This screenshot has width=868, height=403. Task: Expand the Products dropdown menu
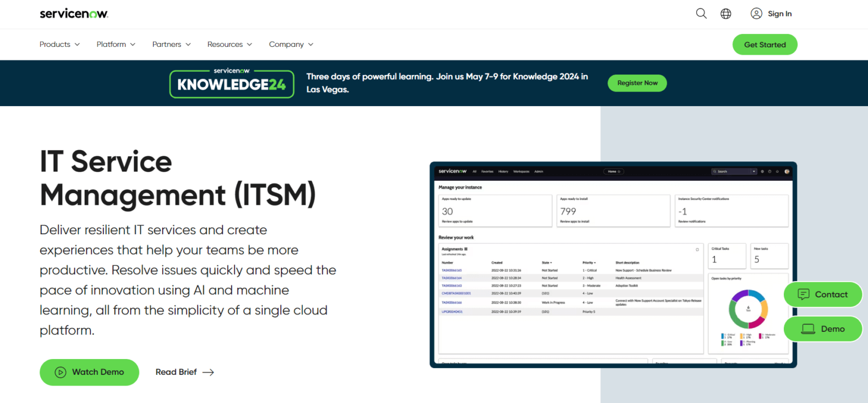pos(59,44)
